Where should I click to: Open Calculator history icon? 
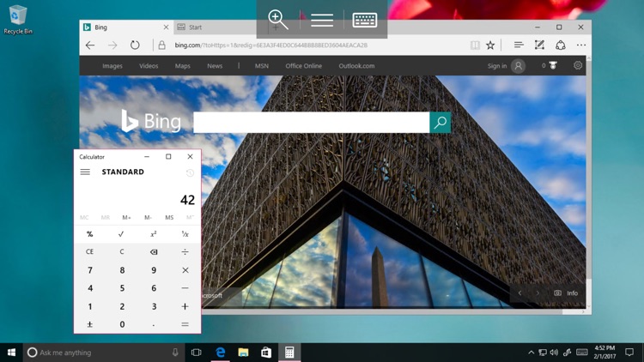pos(190,172)
